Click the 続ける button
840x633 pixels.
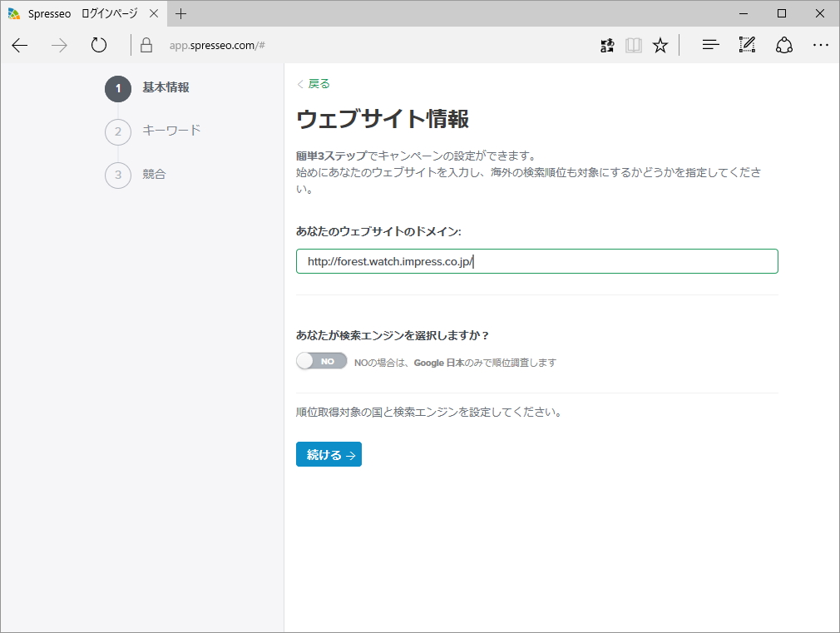[x=328, y=454]
